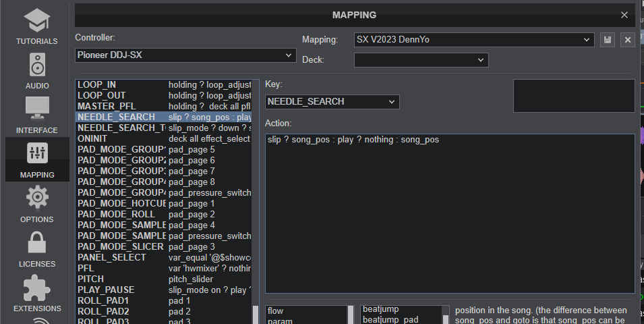Delete the SX V2023 DennYo mapping
Image resolution: width=644 pixels, height=324 pixels.
pyautogui.click(x=628, y=40)
